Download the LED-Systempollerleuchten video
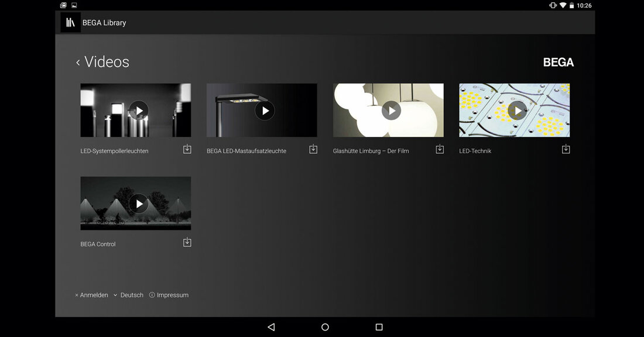The image size is (644, 337). [187, 149]
